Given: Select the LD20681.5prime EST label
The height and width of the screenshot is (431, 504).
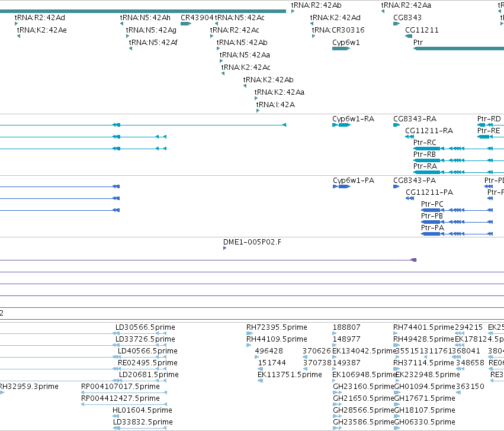Looking at the screenshot, I should coord(149,375).
